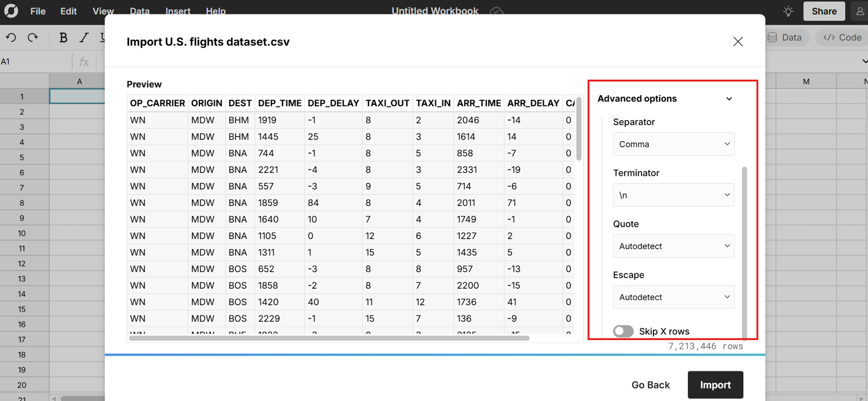868x401 pixels.
Task: Close the import dialog with X
Action: 737,42
